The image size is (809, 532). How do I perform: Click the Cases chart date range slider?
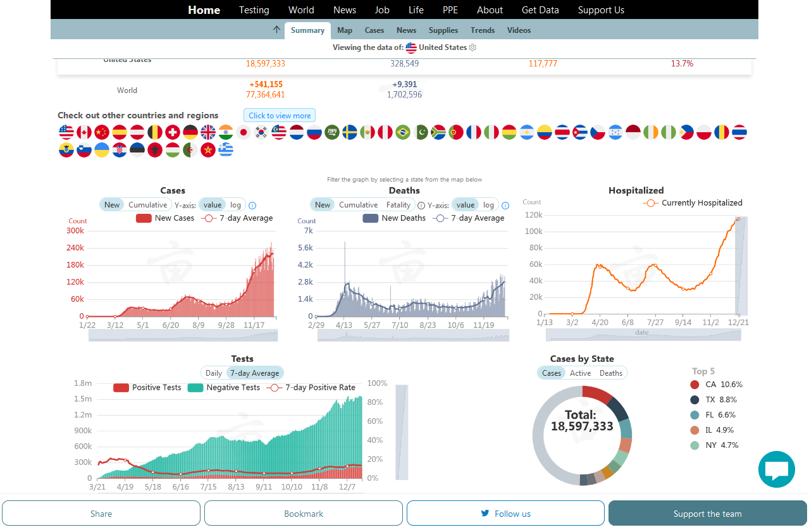183,335
